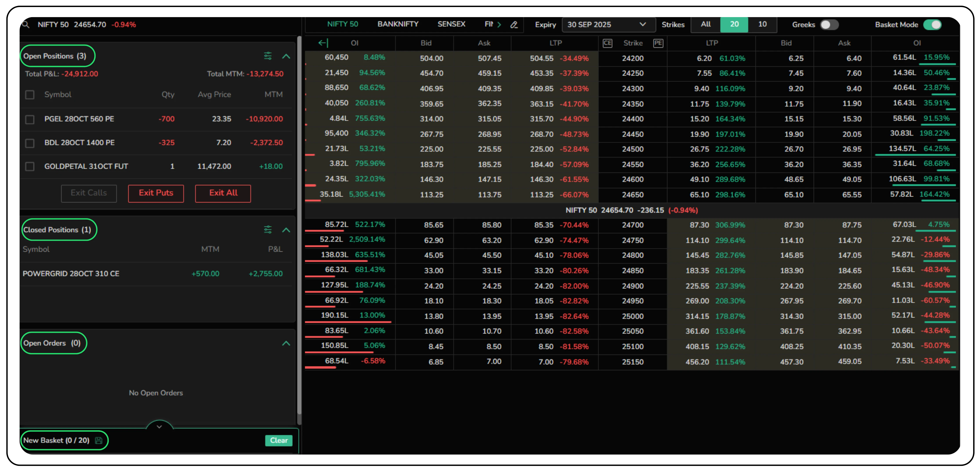The height and width of the screenshot is (472, 980).
Task: Click the CE icon in Strike header
Action: 607,43
